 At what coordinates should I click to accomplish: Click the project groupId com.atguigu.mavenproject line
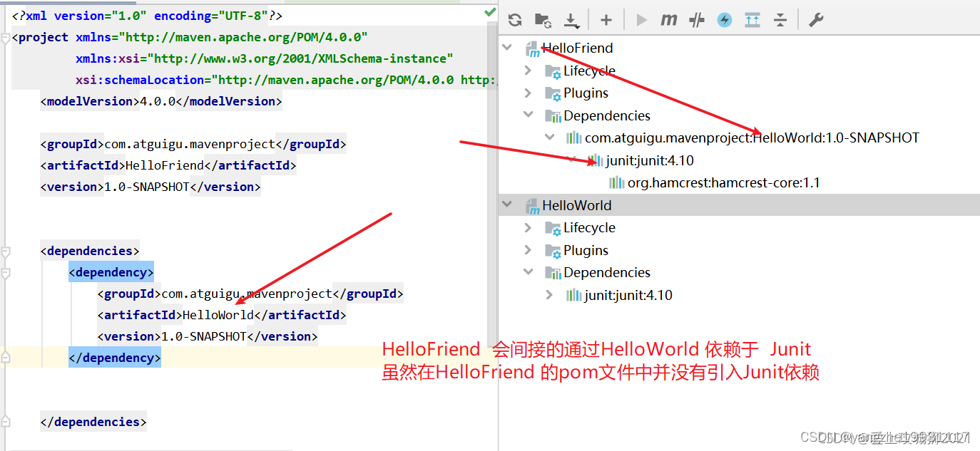(x=193, y=144)
